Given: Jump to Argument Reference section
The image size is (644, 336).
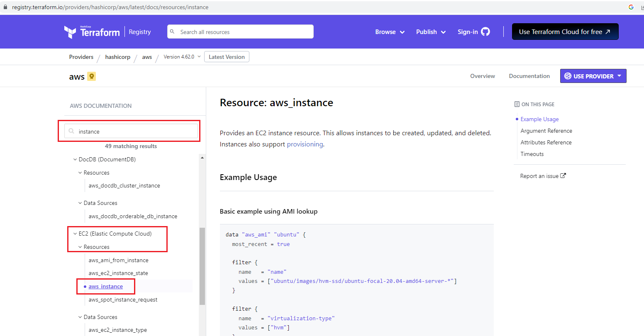Looking at the screenshot, I should tap(546, 131).
